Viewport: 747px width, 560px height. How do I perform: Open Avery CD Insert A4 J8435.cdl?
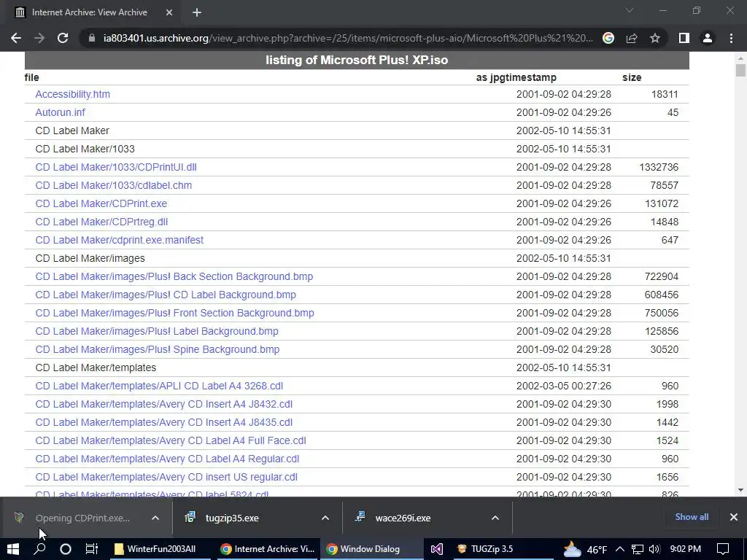click(x=164, y=422)
